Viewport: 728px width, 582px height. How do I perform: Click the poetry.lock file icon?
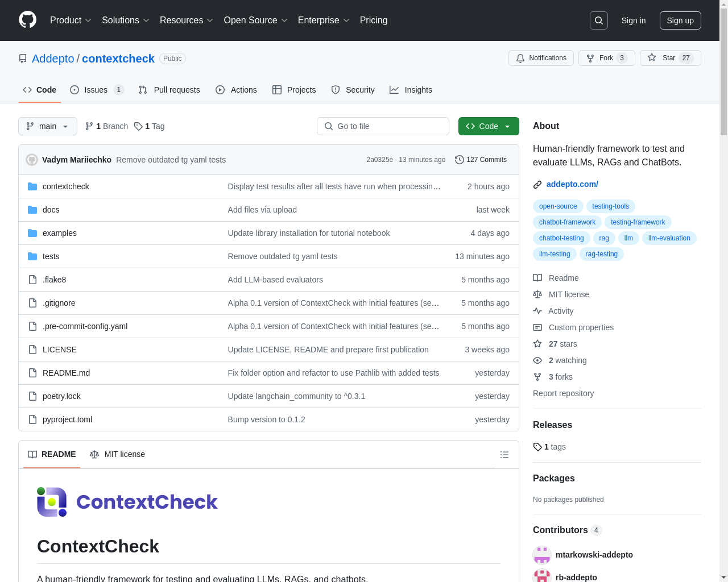pos(32,396)
